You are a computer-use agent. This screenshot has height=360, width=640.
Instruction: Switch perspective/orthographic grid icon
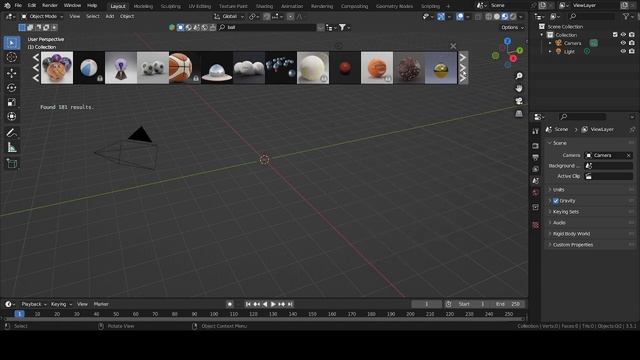coord(519,113)
